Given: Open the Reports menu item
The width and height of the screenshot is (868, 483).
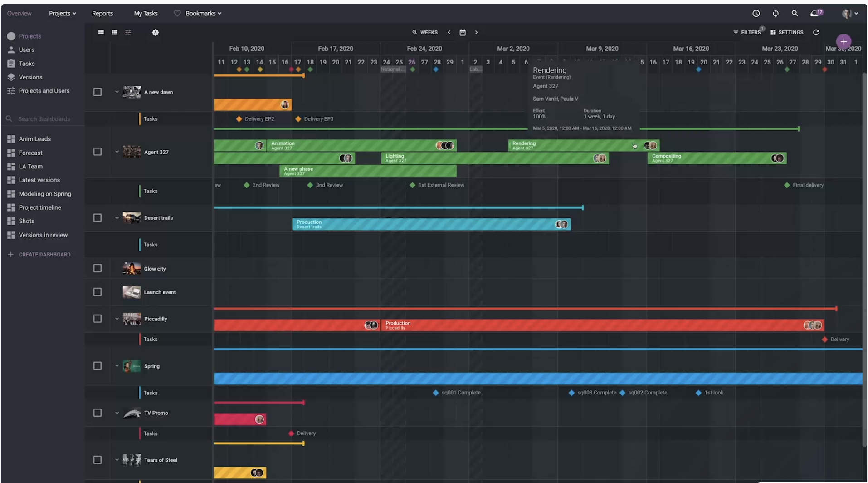Looking at the screenshot, I should point(102,14).
